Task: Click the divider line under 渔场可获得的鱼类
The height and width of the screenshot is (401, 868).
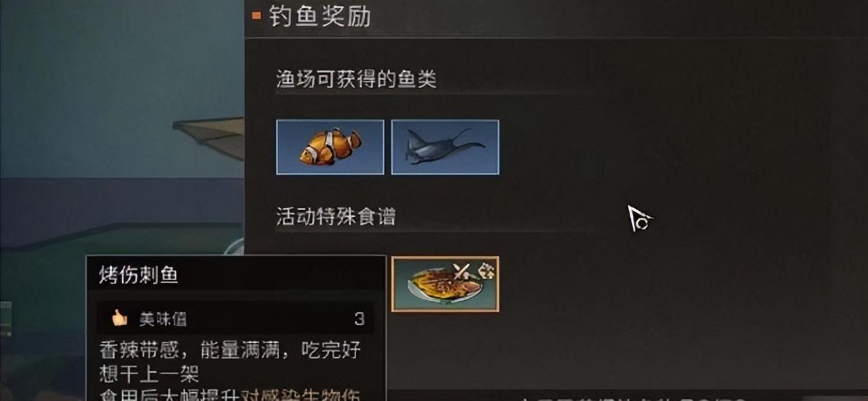Action: pyautogui.click(x=434, y=94)
